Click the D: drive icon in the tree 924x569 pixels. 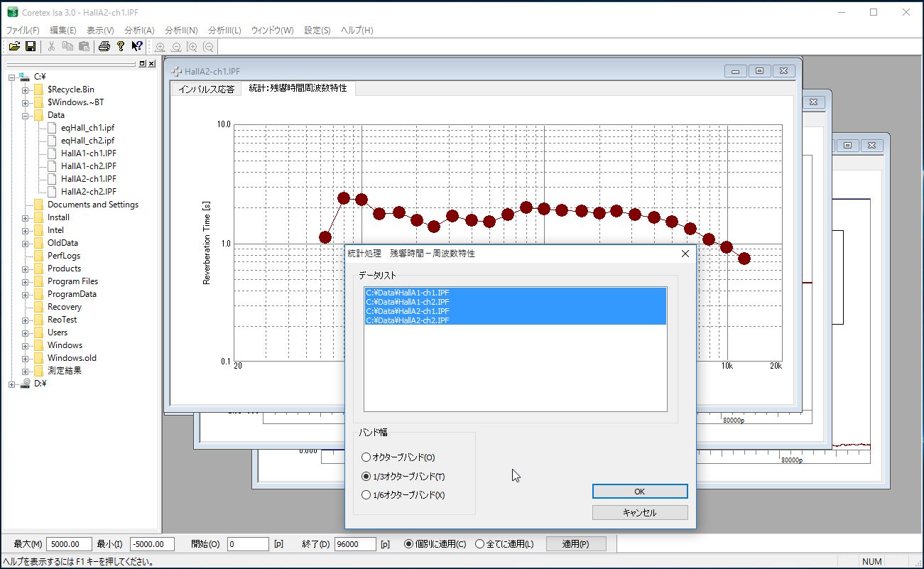(x=25, y=384)
